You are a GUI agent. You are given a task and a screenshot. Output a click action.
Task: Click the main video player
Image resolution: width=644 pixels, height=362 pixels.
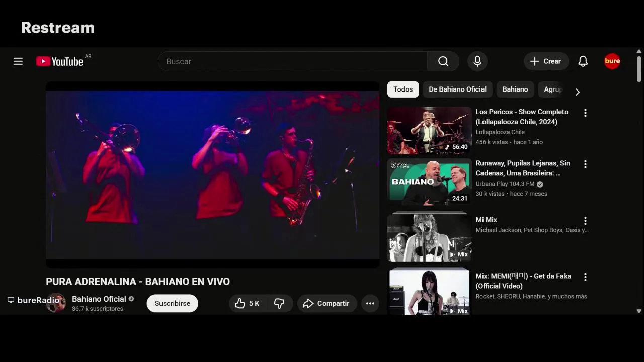tap(212, 175)
